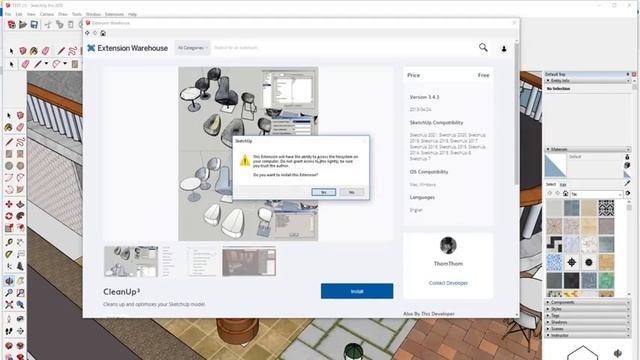Select the Scale tool

click(x=9, y=228)
